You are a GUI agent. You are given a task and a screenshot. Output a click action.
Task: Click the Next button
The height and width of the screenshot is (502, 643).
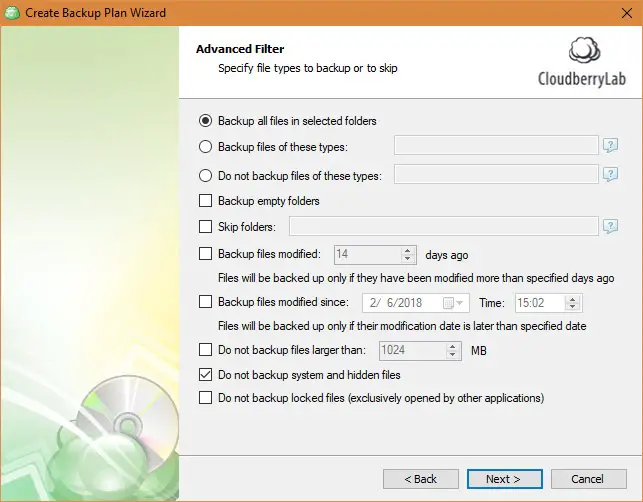tap(504, 479)
